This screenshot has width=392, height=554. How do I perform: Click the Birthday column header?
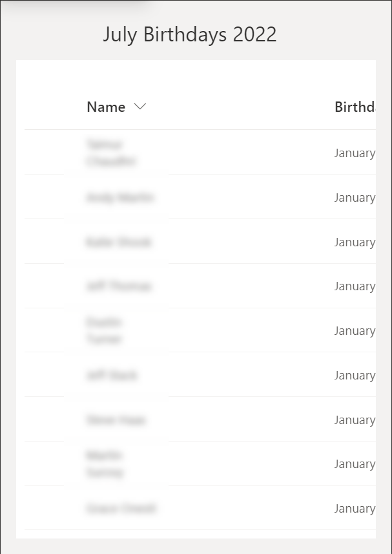point(355,107)
